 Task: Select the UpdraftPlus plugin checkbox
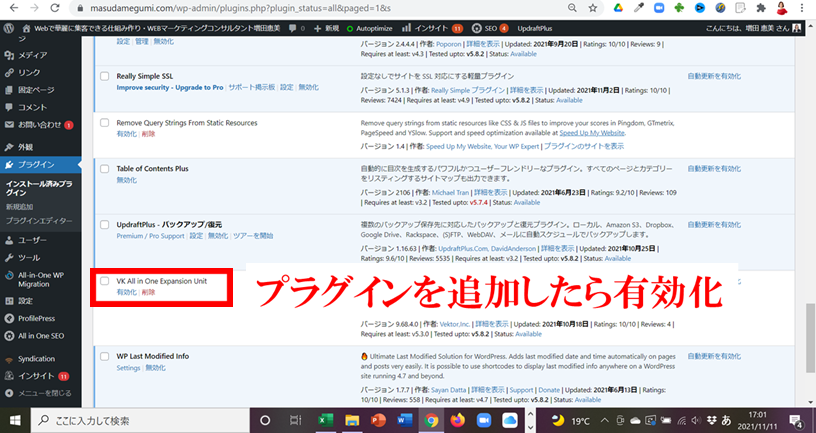point(105,225)
